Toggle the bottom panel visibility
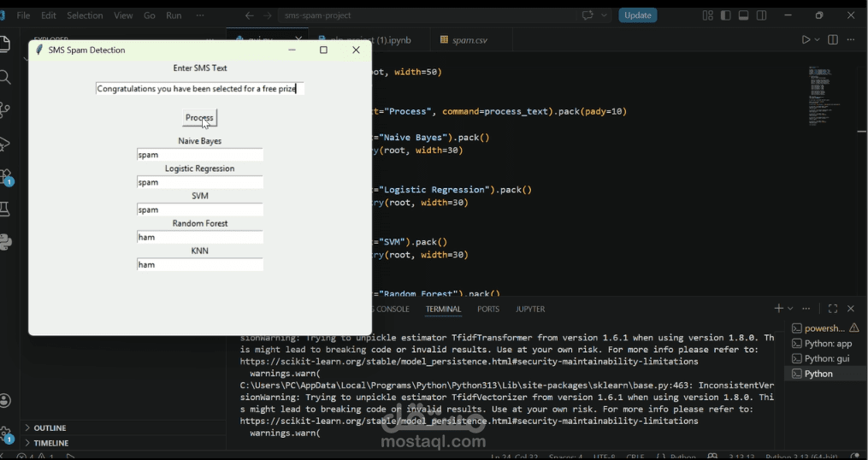The image size is (868, 460). 743,15
